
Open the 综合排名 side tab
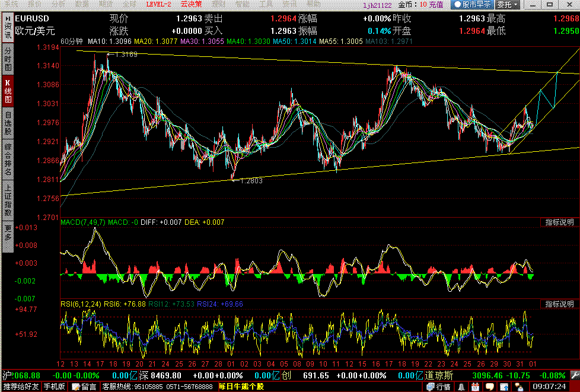8,159
